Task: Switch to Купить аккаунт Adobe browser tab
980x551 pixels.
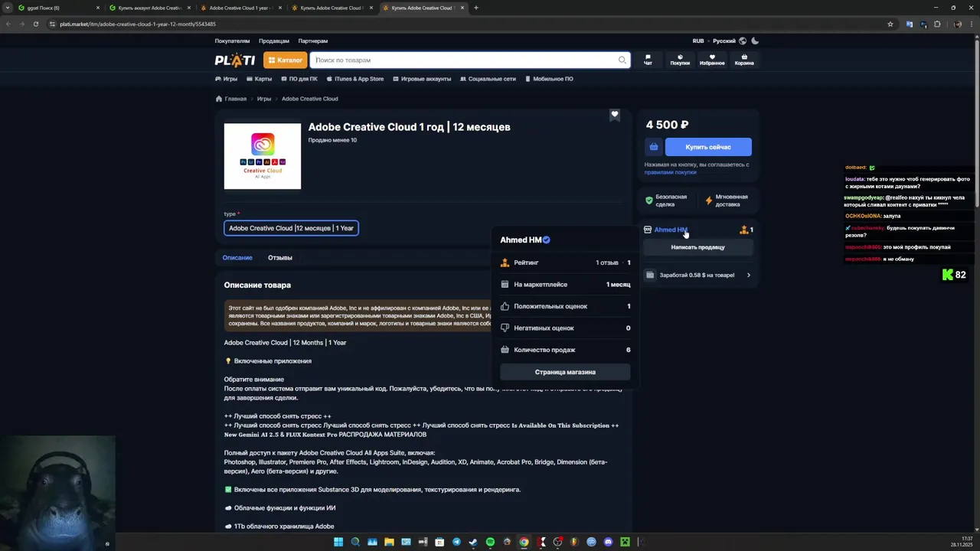Action: 150,8
